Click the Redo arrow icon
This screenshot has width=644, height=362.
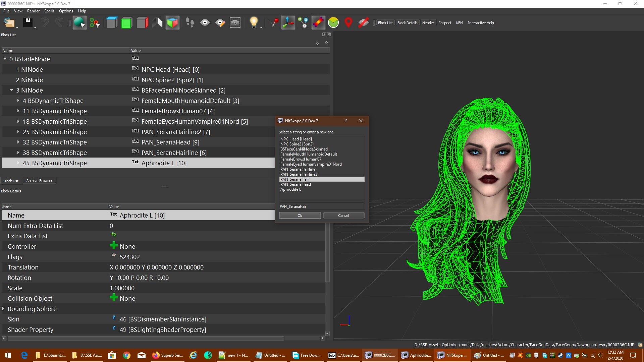click(x=59, y=23)
